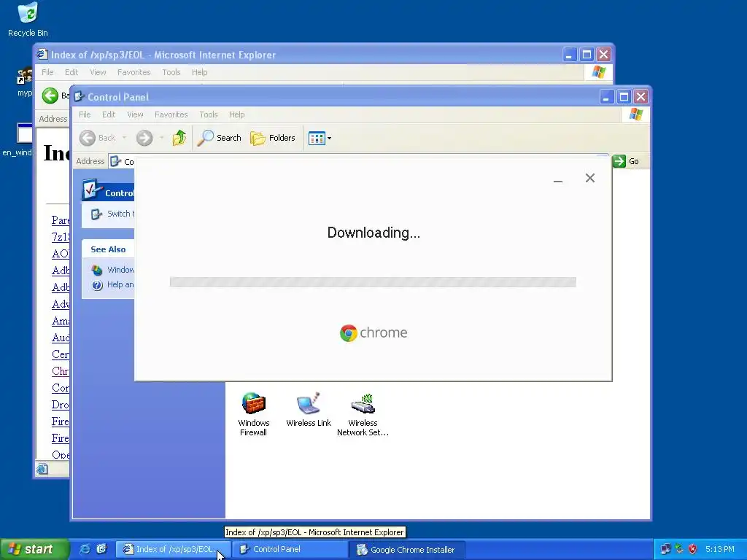This screenshot has height=560, width=747.
Task: Open the Recycle Bin desktop icon
Action: click(x=28, y=19)
